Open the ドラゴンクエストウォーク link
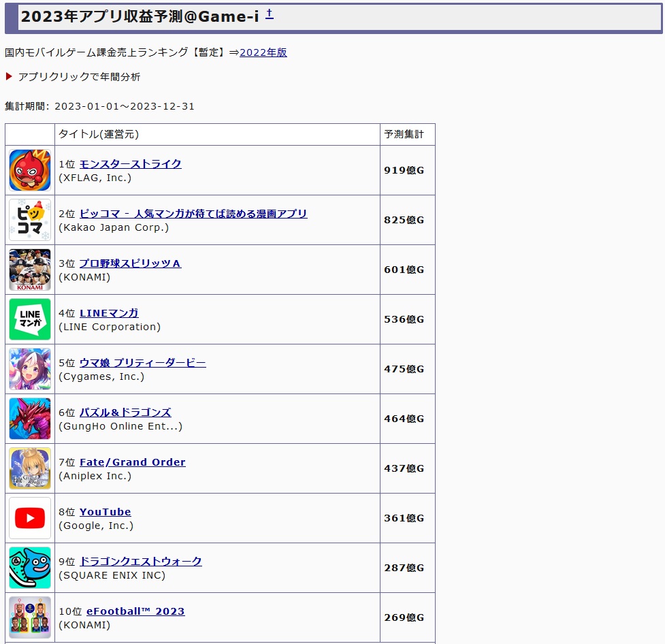Image resolution: width=665 pixels, height=644 pixels. point(141,561)
